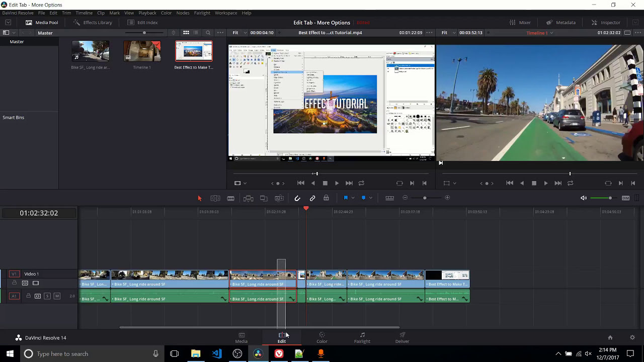Toggle timeline snapping magnet icon
The image size is (644, 362).
point(297,198)
